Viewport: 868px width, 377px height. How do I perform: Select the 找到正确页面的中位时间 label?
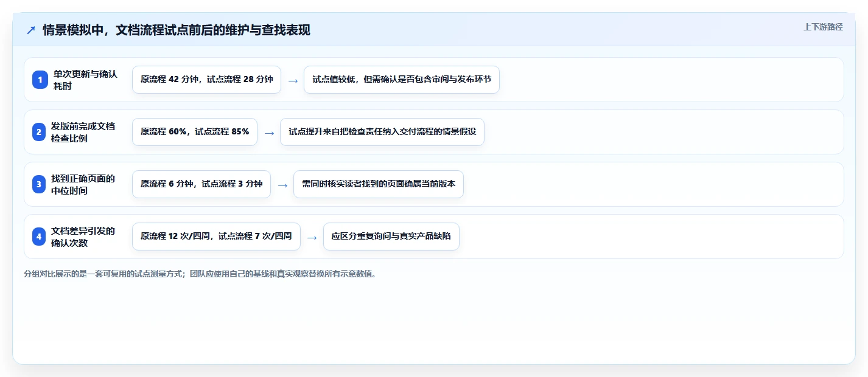pos(83,184)
